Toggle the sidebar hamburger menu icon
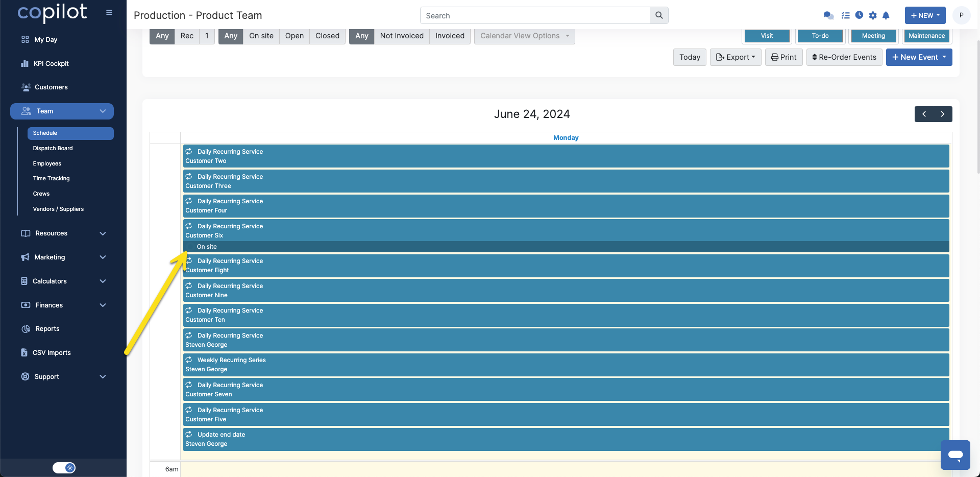 click(109, 12)
